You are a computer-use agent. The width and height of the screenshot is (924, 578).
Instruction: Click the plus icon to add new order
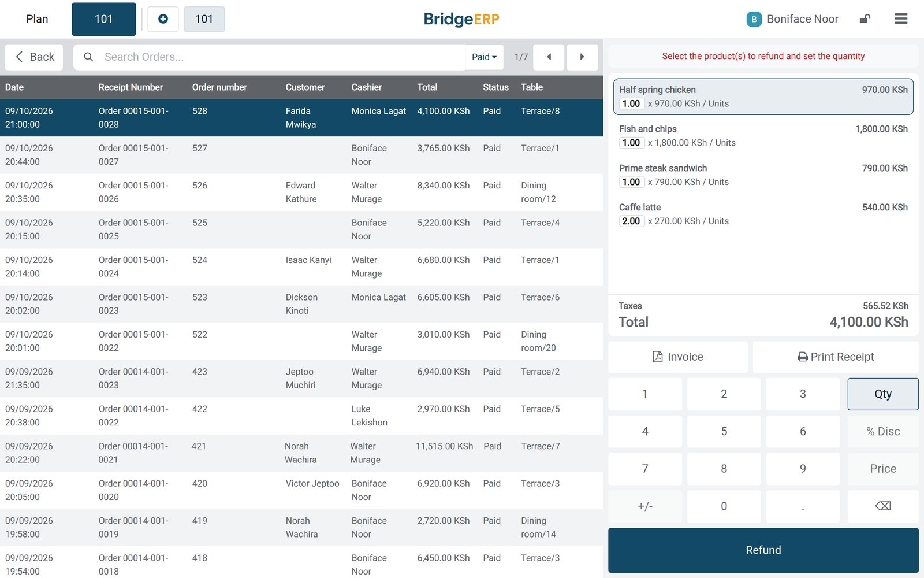(163, 19)
